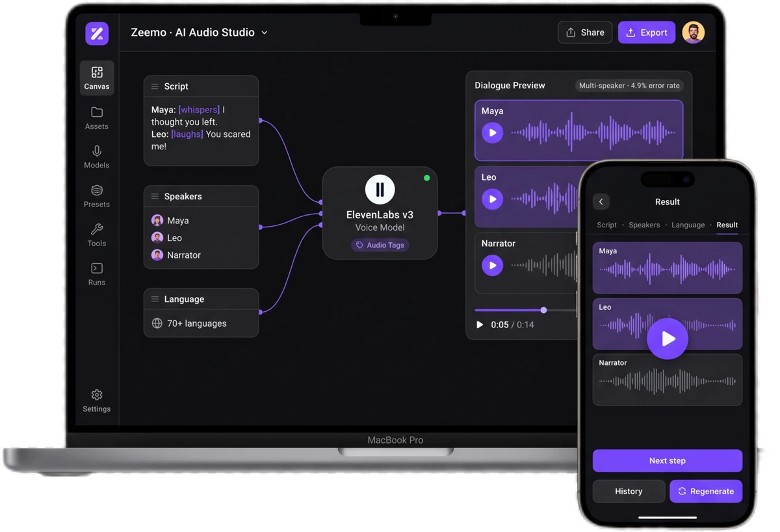Open Settings gear in sidebar
The width and height of the screenshot is (780, 532).
(97, 401)
